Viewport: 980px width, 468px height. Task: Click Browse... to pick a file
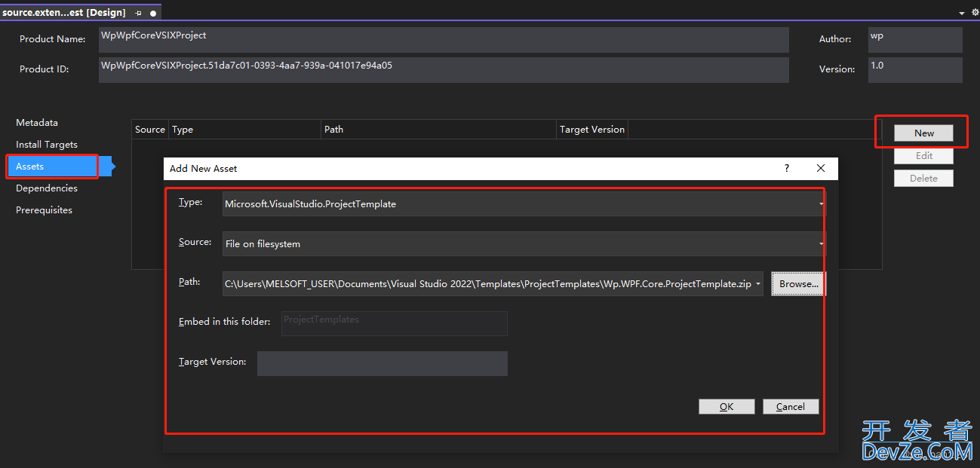[x=799, y=284]
